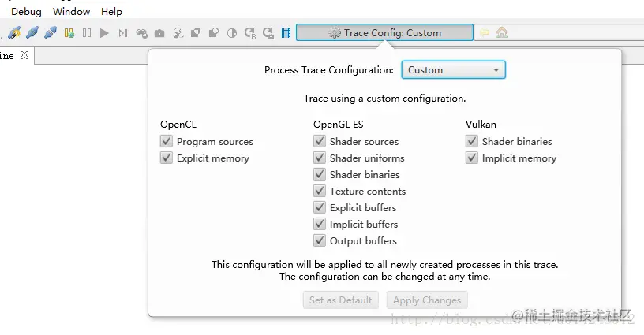Open the Window menu
644x335 pixels.
(x=71, y=12)
